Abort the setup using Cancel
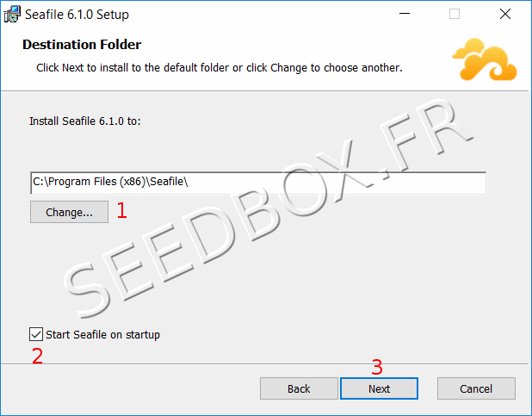The width and height of the screenshot is (532, 416). click(x=476, y=388)
